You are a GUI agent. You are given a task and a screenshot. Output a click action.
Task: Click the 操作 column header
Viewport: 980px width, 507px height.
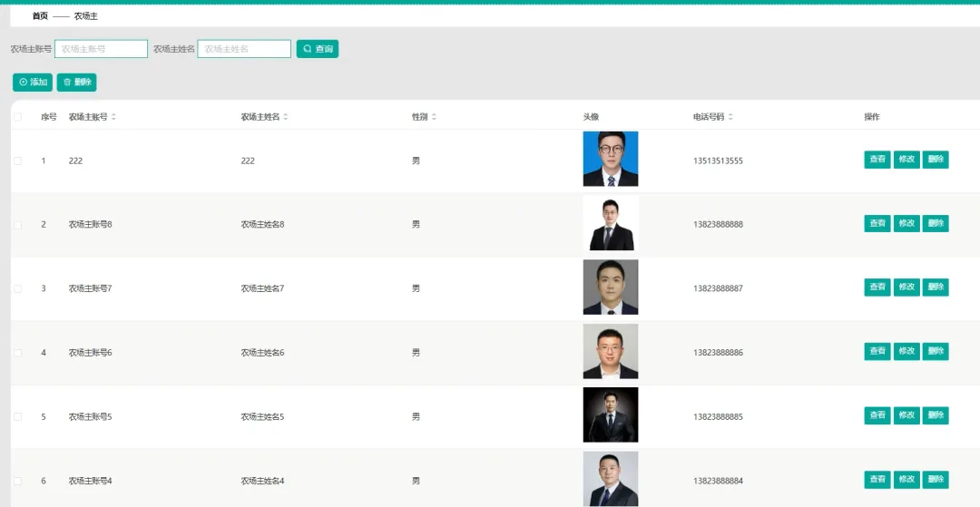point(872,117)
